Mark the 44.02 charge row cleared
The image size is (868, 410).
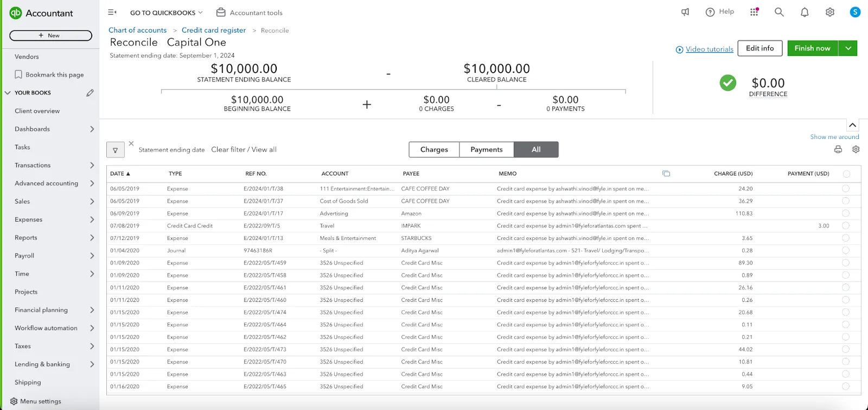click(x=846, y=349)
